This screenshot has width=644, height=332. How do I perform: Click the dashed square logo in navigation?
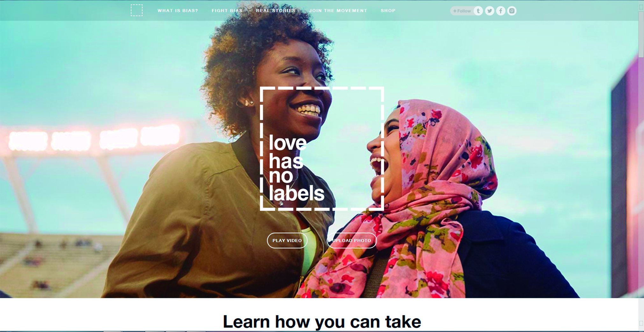point(137,10)
